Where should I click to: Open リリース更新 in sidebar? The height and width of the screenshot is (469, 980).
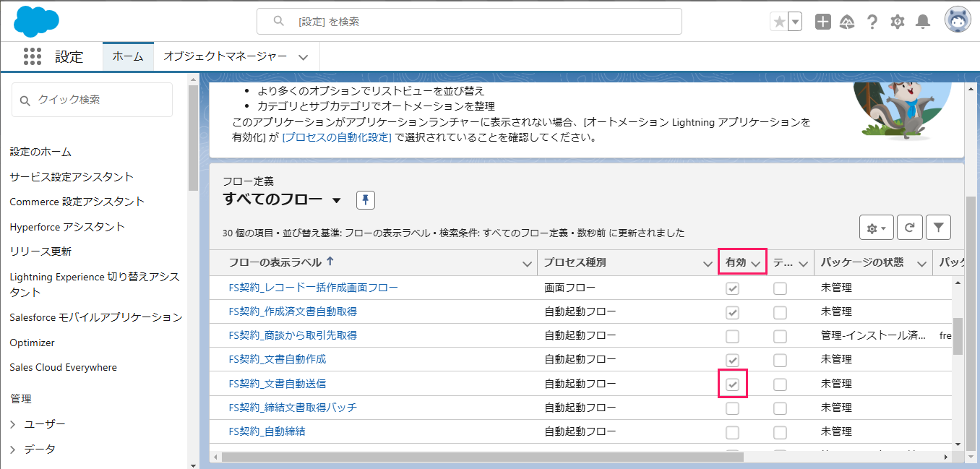point(40,251)
